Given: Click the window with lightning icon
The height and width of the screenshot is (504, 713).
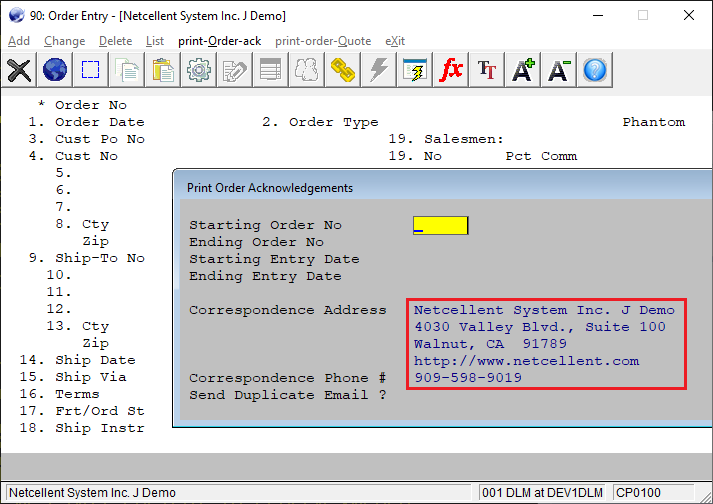Looking at the screenshot, I should click(x=415, y=70).
